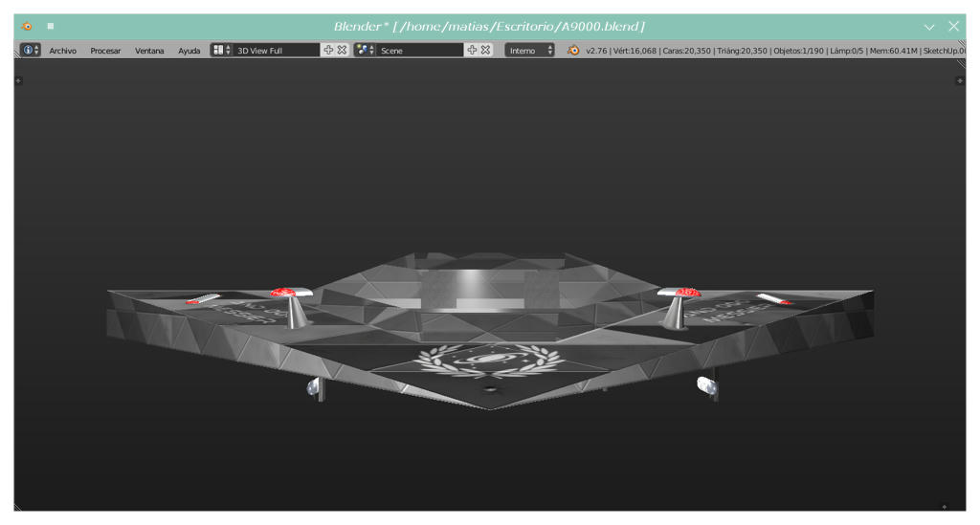Screen dimensions: 980x525
Task: Delete the current Scene with X icon
Action: pos(485,50)
